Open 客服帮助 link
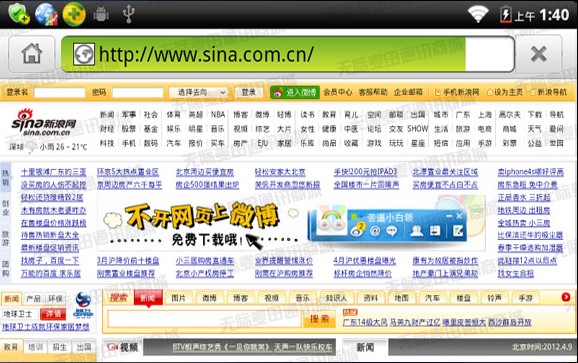 [373, 92]
